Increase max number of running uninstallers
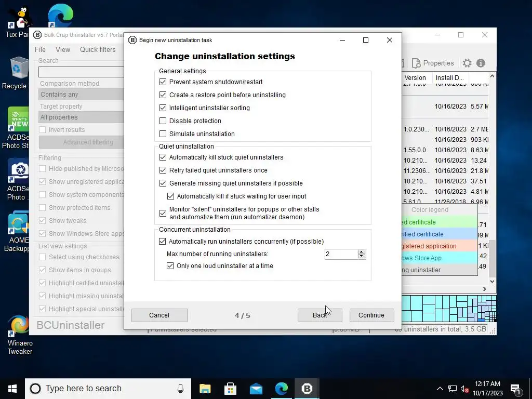This screenshot has height=399, width=532. [x=362, y=252]
